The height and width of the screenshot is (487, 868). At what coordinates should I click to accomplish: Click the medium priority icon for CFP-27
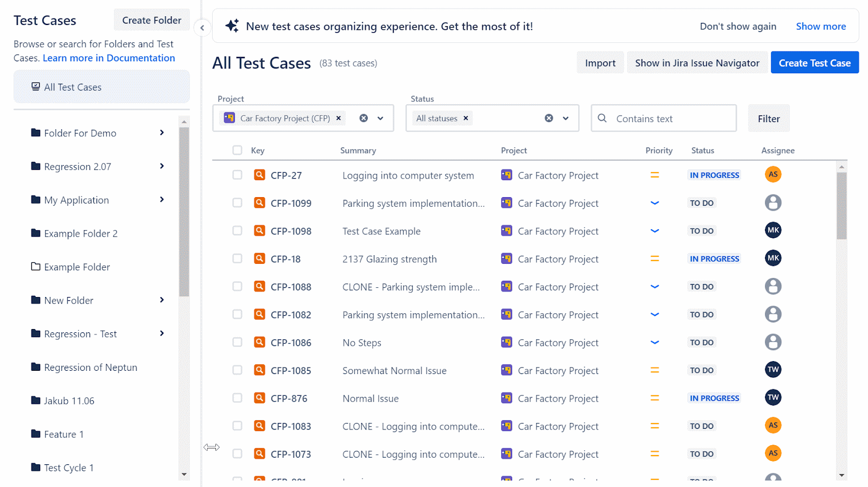[655, 175]
